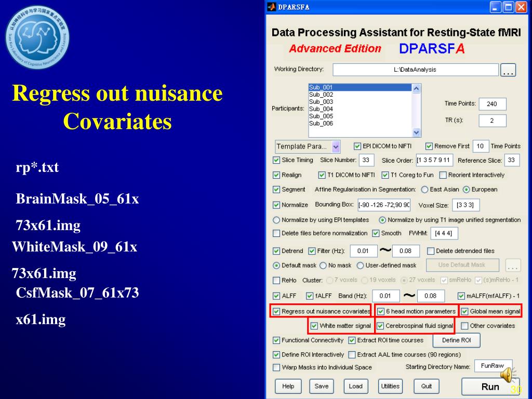Toggle T1 Coreg to Fun checkbox
Image resolution: width=532 pixels, height=399 pixels.
coord(385,175)
